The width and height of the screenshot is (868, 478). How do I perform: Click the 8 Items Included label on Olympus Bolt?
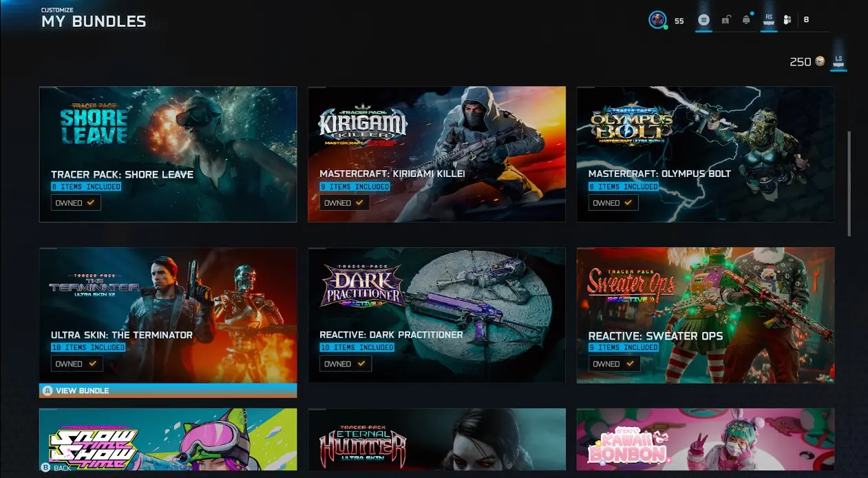click(624, 187)
